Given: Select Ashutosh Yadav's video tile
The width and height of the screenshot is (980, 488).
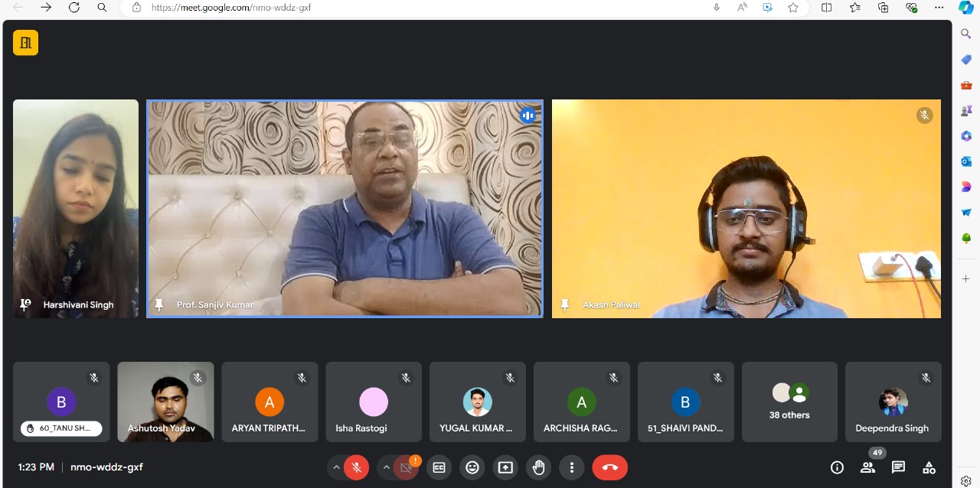Looking at the screenshot, I should 165,402.
